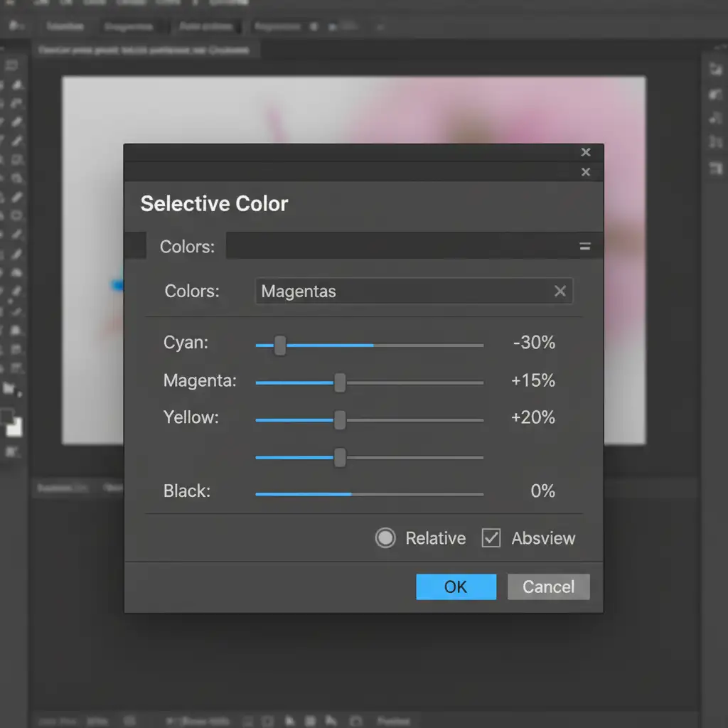Viewport: 728px width, 728px height.
Task: Click the home icon in the options bar
Action: [x=14, y=26]
